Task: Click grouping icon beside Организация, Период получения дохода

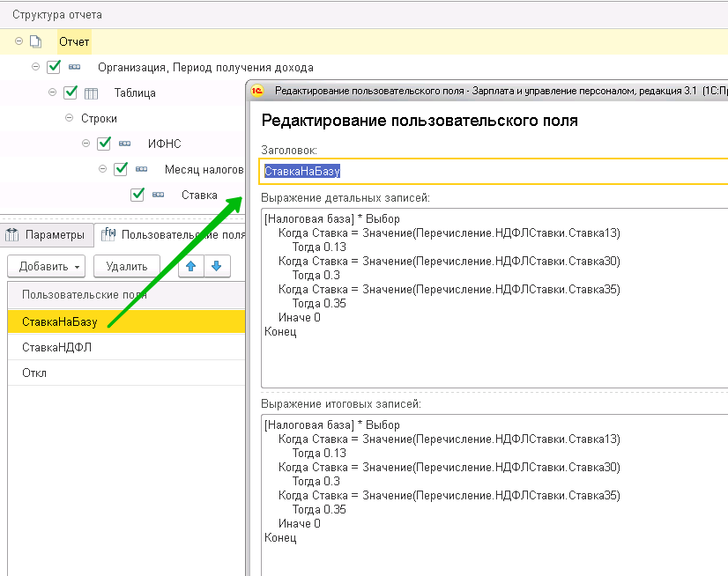Action: click(x=74, y=67)
